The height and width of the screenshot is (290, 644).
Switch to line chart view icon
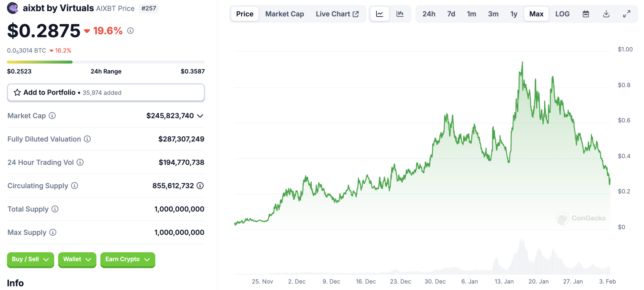[379, 14]
